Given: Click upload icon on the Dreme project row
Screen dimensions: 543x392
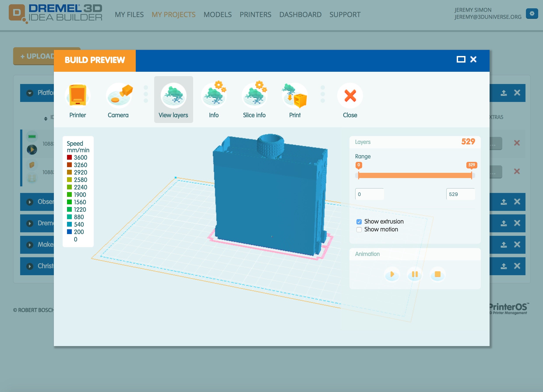Looking at the screenshot, I should (504, 223).
